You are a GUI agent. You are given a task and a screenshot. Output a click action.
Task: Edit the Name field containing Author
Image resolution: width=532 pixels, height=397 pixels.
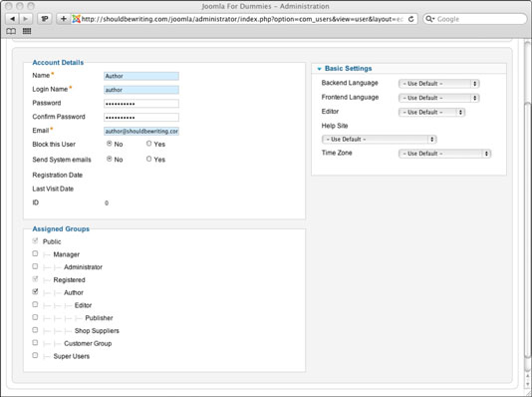pyautogui.click(x=141, y=76)
